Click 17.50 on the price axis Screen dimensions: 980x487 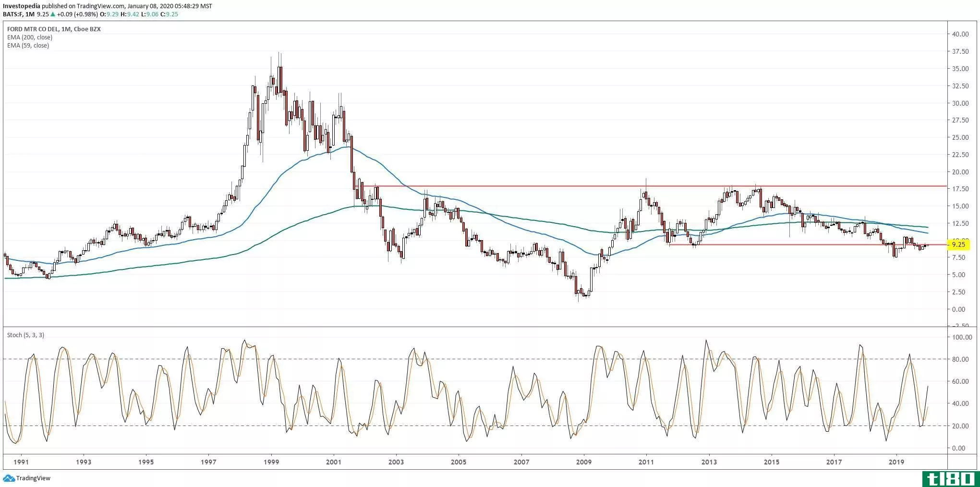(x=960, y=189)
